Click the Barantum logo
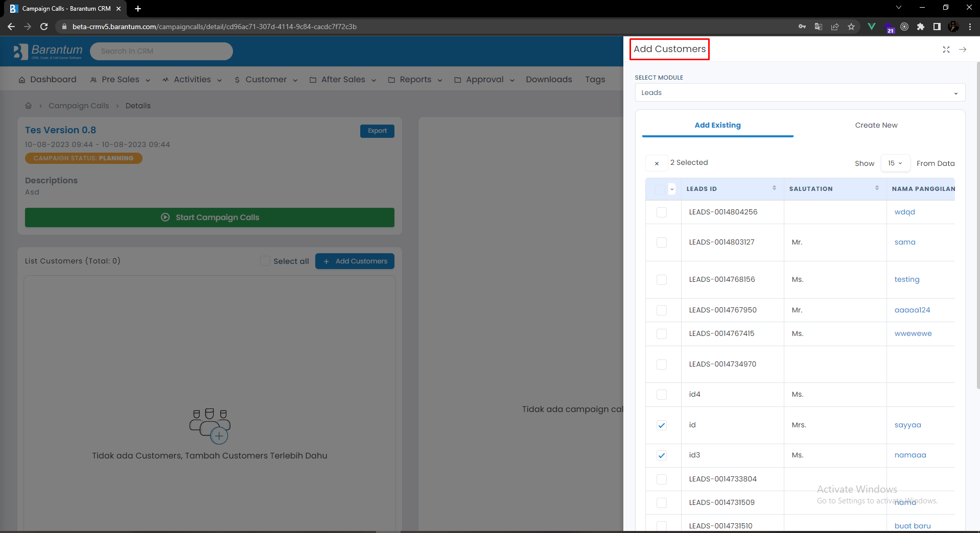Image resolution: width=980 pixels, height=533 pixels. coord(48,51)
